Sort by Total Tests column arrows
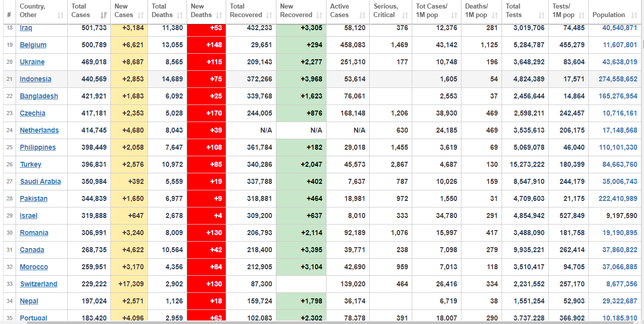The image size is (644, 324). pyautogui.click(x=542, y=16)
